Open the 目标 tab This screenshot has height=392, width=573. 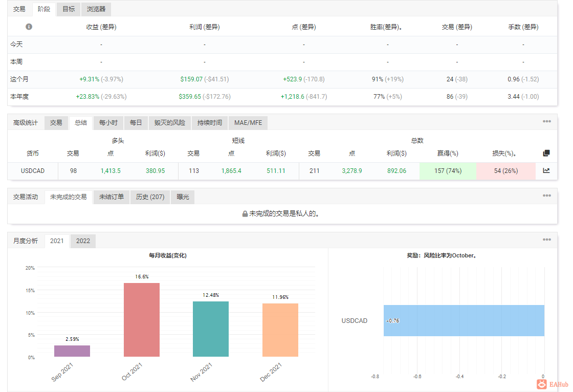(69, 9)
